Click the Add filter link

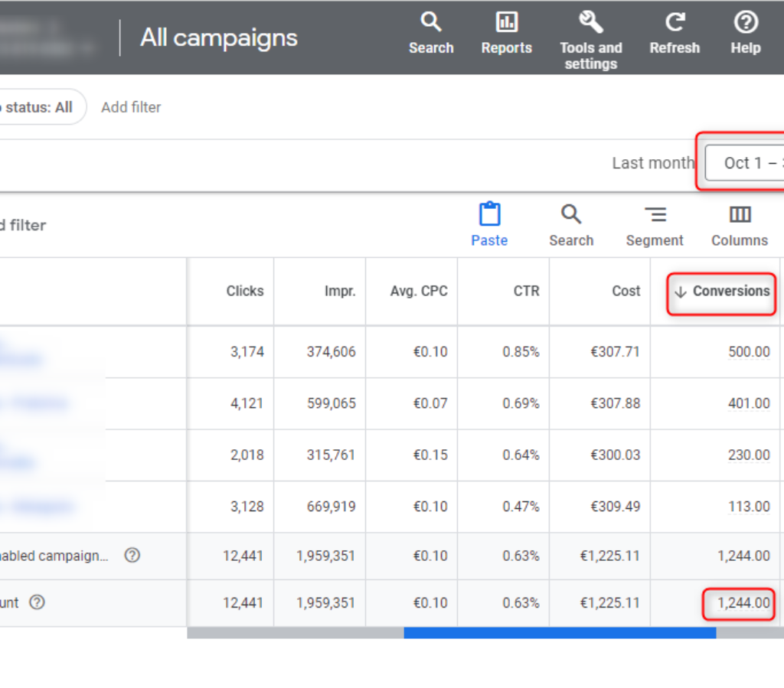click(x=131, y=107)
